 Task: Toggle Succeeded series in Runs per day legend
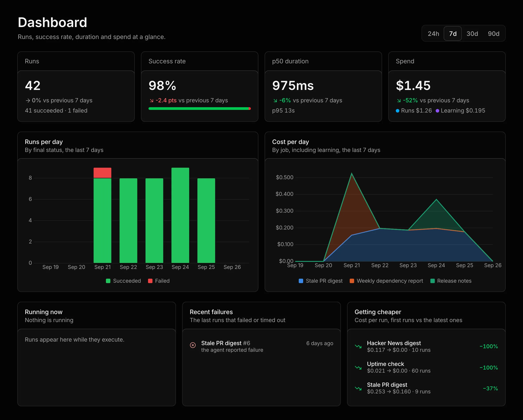click(x=123, y=281)
